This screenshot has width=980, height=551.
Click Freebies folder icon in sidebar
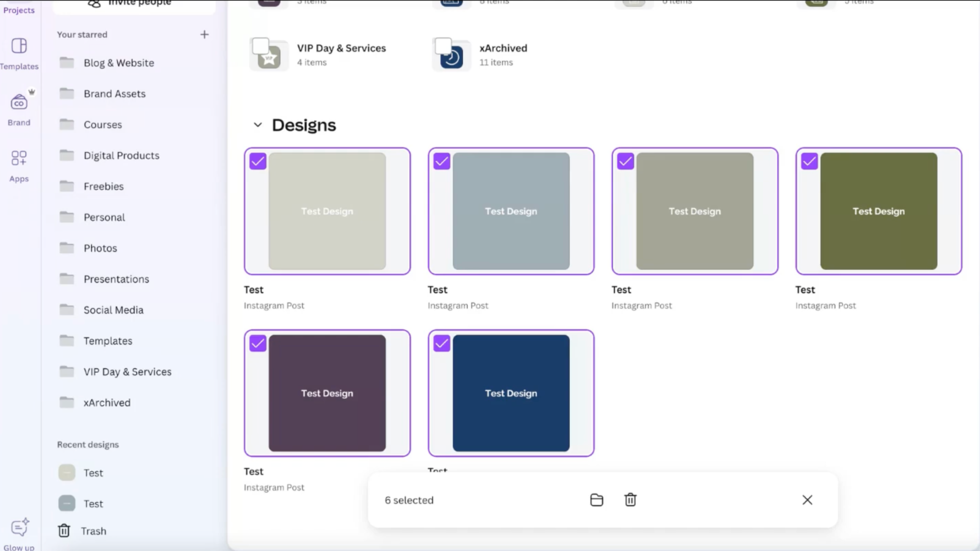click(x=67, y=186)
